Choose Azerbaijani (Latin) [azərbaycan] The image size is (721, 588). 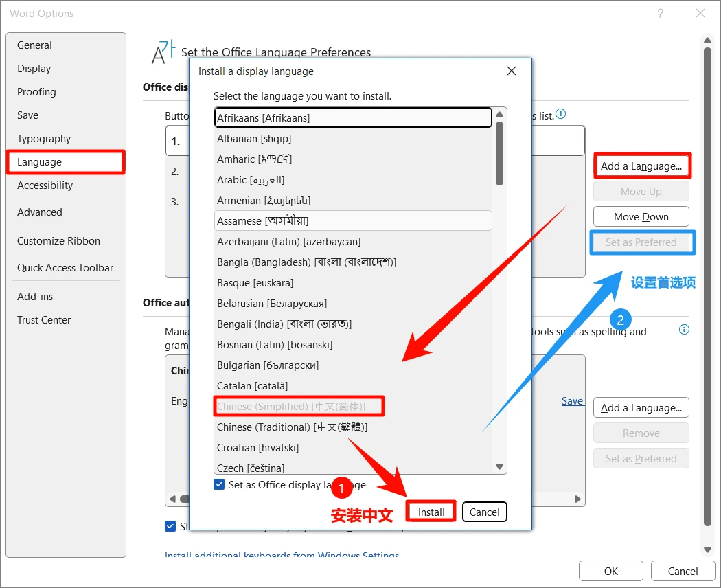(x=353, y=242)
